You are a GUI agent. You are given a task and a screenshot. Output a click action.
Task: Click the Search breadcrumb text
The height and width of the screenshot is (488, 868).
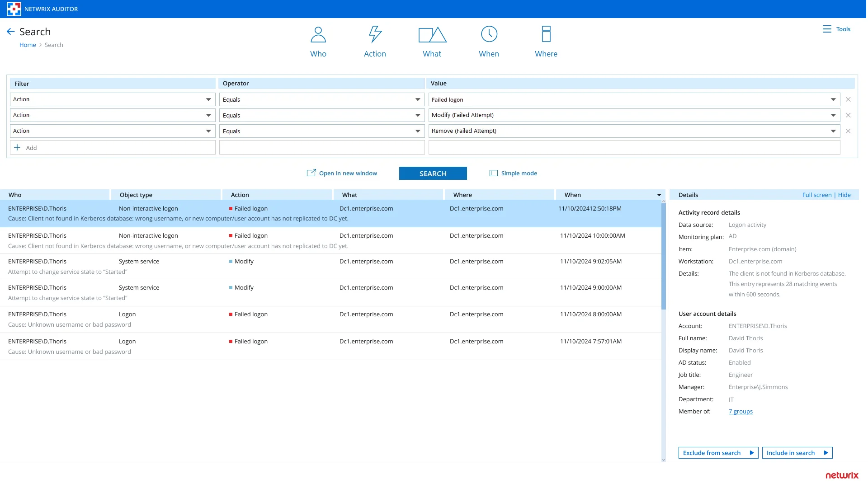(54, 45)
